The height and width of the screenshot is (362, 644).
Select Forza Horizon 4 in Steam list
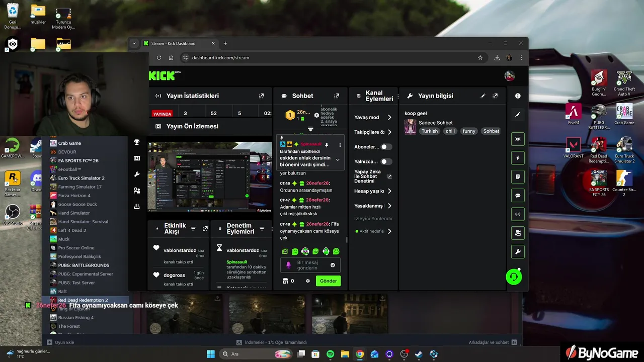[74, 196]
